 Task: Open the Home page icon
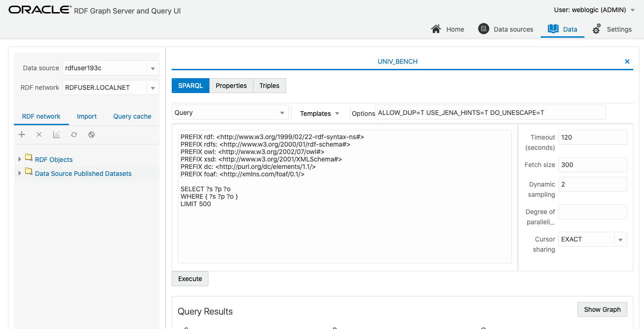[x=436, y=29]
